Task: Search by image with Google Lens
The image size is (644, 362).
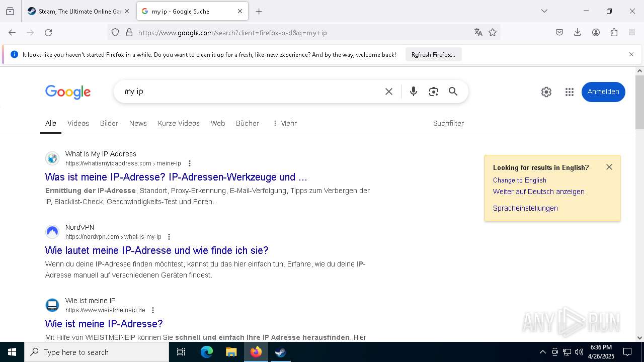Action: tap(434, 92)
